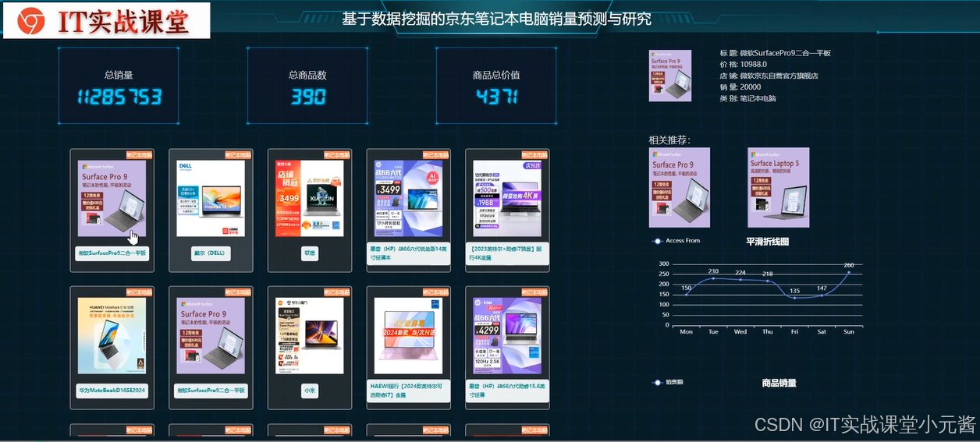The image size is (980, 442).
Task: Click the 147 data point on Sat
Action: point(822,295)
